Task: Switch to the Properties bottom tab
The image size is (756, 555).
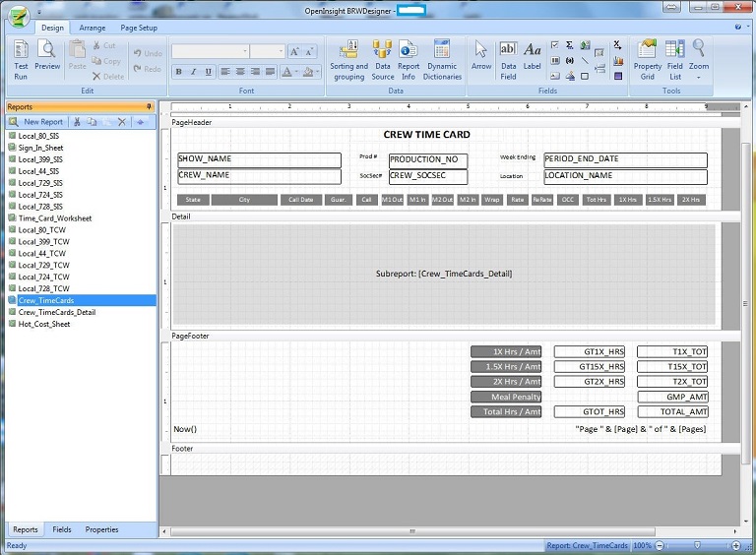Action: click(x=101, y=529)
